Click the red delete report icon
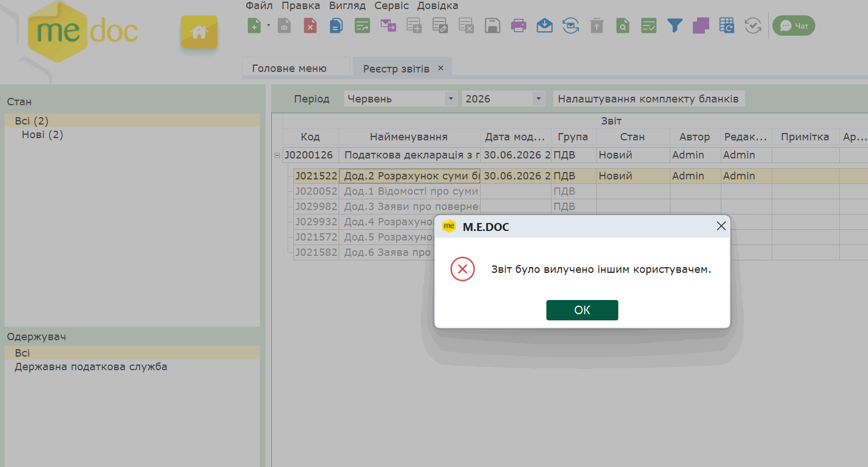Viewport: 868px width, 467px height. (x=310, y=25)
